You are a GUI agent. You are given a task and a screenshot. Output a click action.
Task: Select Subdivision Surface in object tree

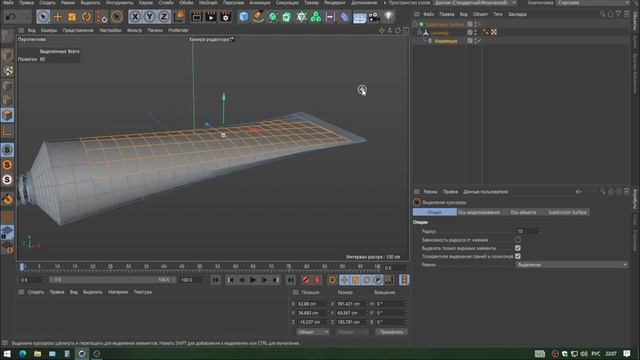(x=445, y=24)
